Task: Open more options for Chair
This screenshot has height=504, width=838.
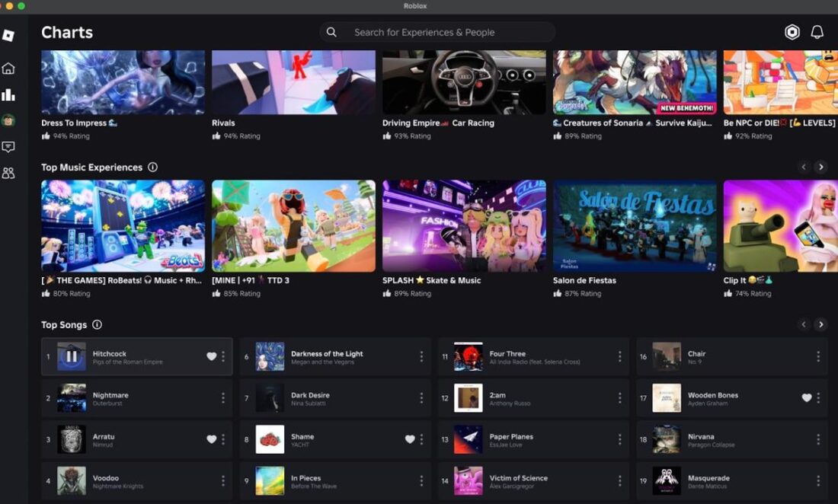Action: point(818,356)
